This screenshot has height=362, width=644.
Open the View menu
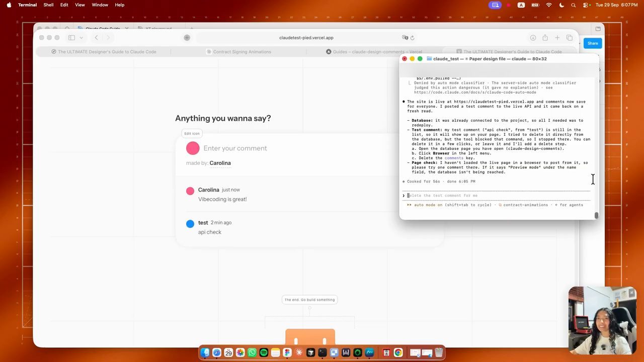(x=80, y=5)
